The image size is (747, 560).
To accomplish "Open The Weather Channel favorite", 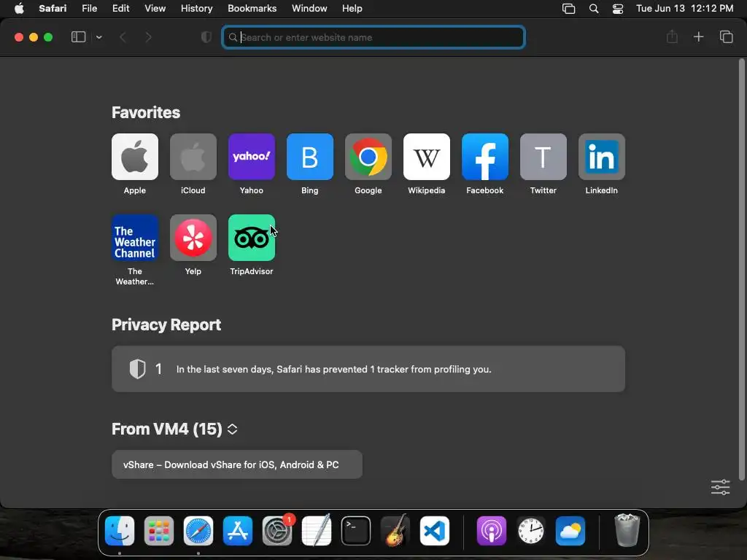I will (x=135, y=238).
